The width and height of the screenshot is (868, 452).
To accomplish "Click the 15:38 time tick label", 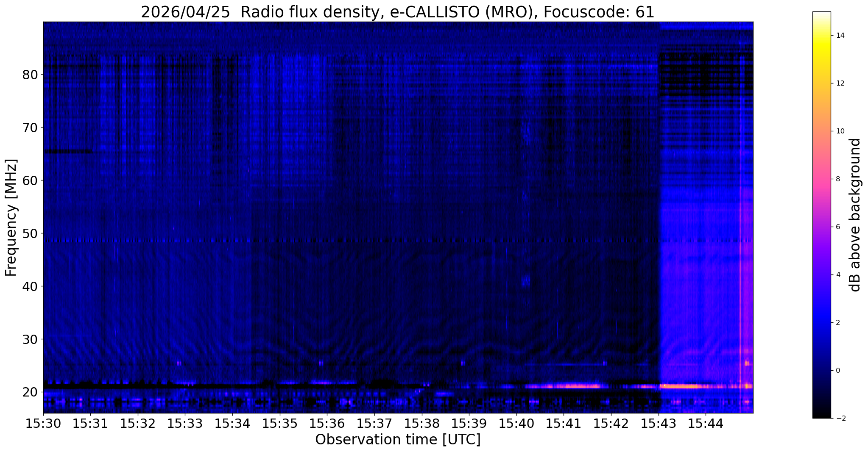I will (x=422, y=424).
